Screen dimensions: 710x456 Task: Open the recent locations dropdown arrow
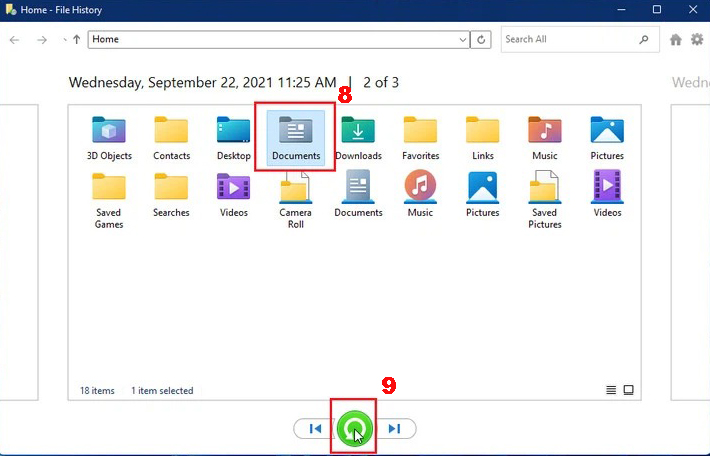coord(65,40)
